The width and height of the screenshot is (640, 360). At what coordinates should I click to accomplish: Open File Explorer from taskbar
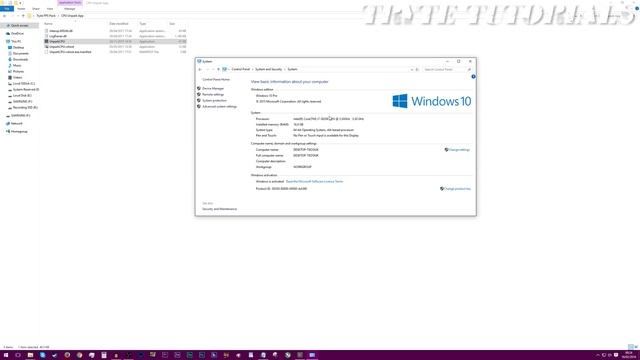click(30, 355)
